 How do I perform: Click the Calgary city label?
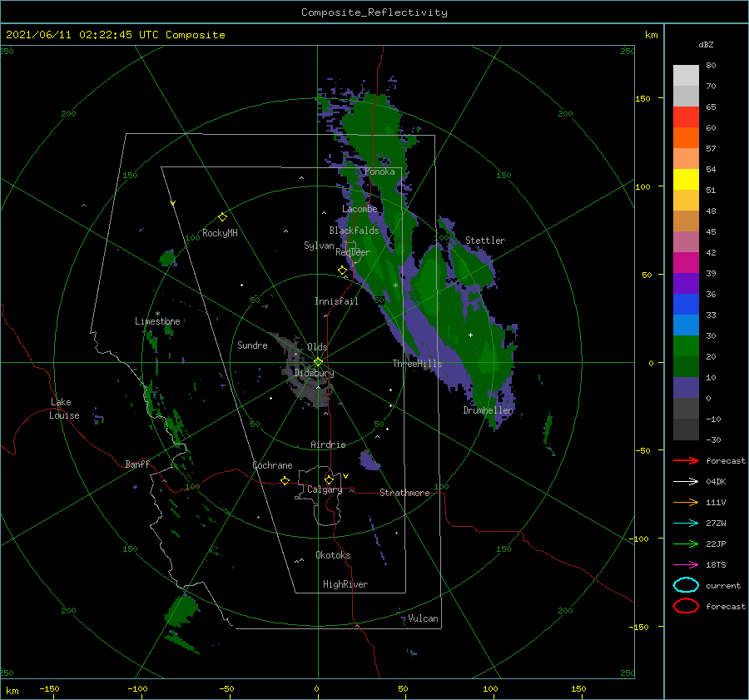click(x=325, y=489)
